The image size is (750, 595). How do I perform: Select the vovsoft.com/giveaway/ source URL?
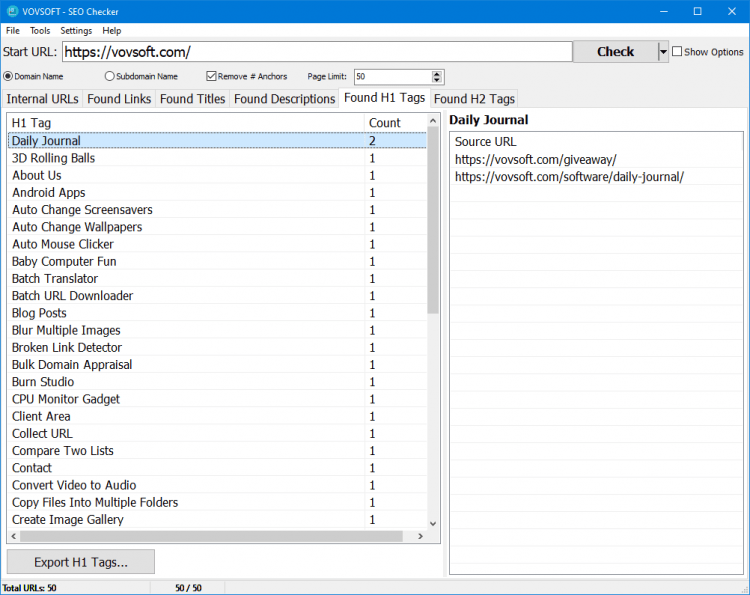596,159
